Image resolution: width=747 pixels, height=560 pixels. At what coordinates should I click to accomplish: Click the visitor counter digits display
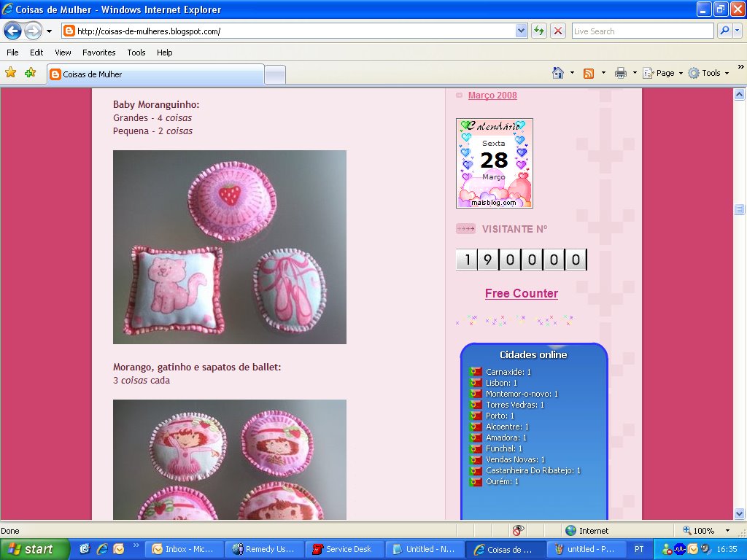[x=522, y=260]
